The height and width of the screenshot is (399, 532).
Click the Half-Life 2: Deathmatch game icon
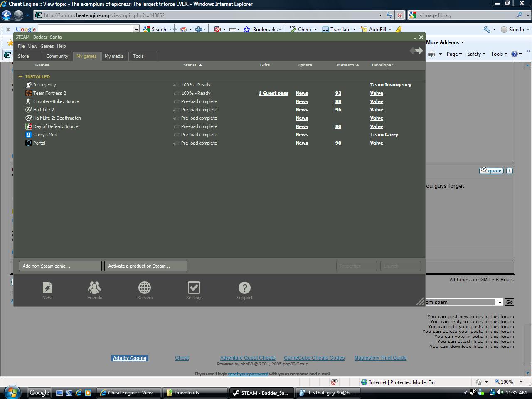[28, 118]
